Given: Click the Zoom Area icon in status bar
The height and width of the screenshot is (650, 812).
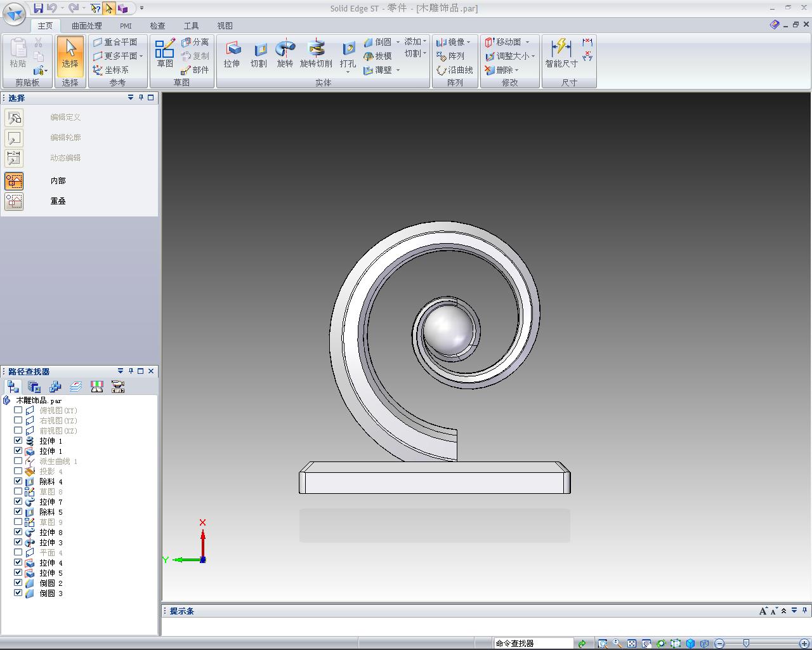Looking at the screenshot, I should pyautogui.click(x=603, y=644).
